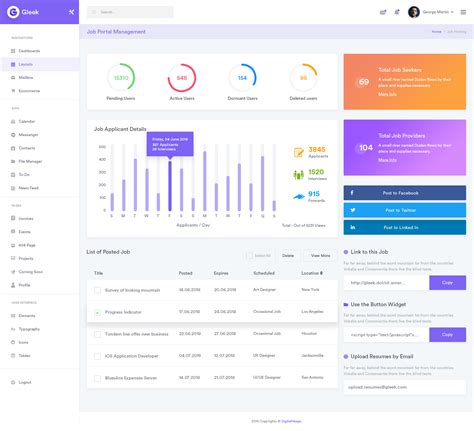
Task: Click the To-Do sidebar icon
Action: point(13,175)
